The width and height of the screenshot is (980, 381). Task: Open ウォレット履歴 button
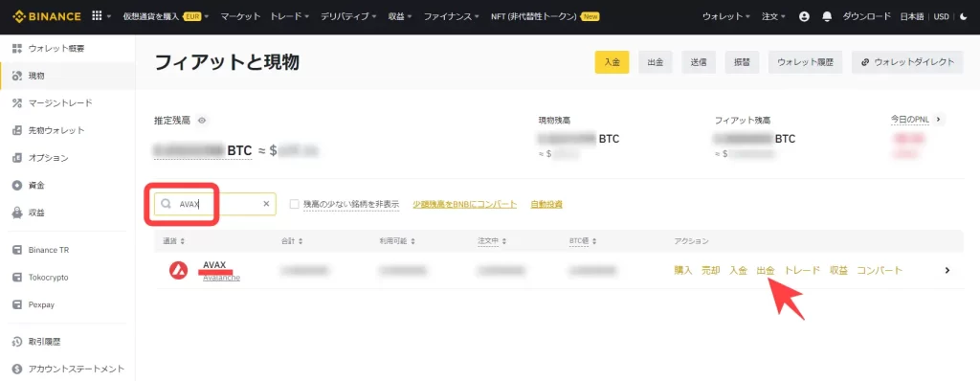[x=805, y=62]
